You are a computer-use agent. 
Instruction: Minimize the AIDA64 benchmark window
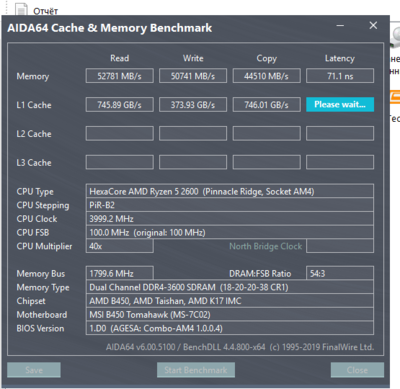click(340, 26)
